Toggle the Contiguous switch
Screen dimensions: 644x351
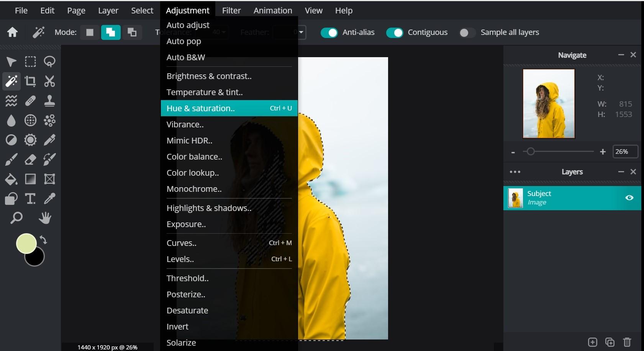pyautogui.click(x=395, y=33)
